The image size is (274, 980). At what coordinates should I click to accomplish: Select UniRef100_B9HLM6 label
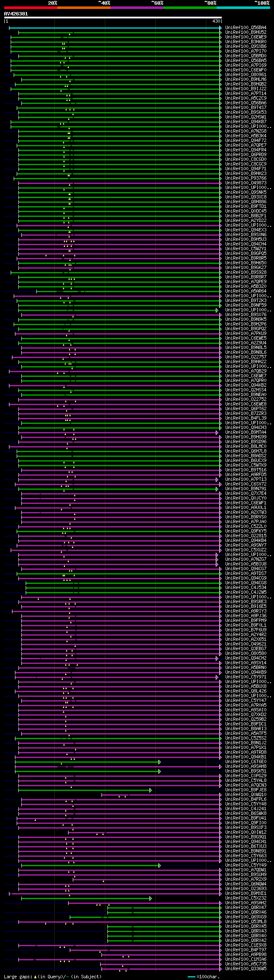tap(246, 80)
